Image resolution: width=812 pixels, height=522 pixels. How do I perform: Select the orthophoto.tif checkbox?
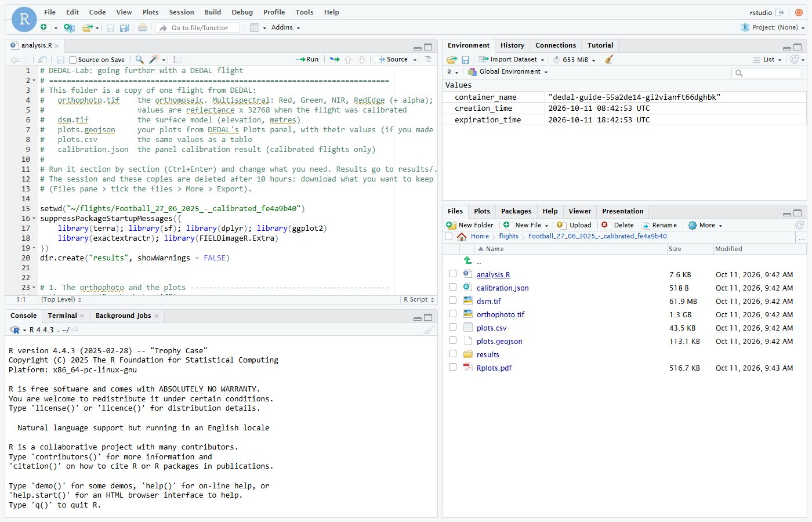pos(452,314)
